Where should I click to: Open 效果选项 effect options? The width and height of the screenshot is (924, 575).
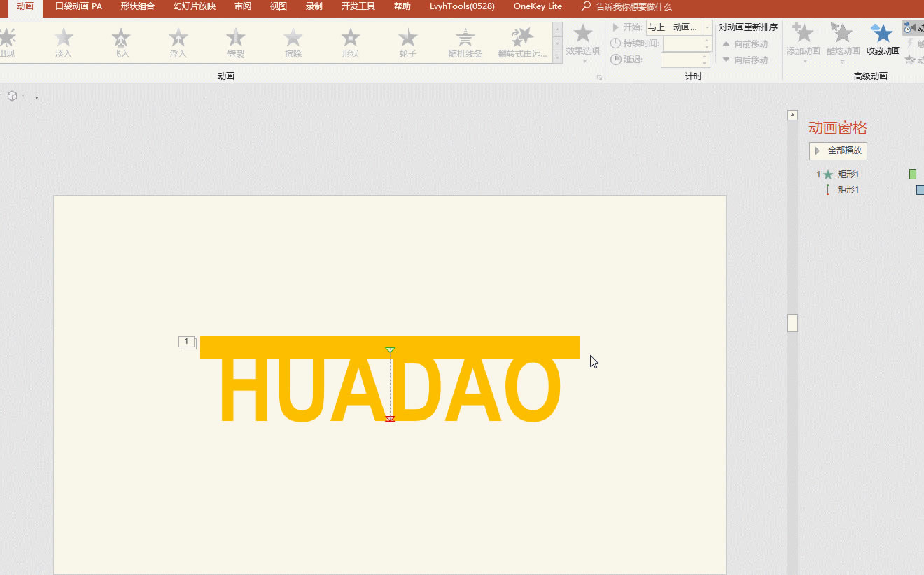pyautogui.click(x=583, y=43)
